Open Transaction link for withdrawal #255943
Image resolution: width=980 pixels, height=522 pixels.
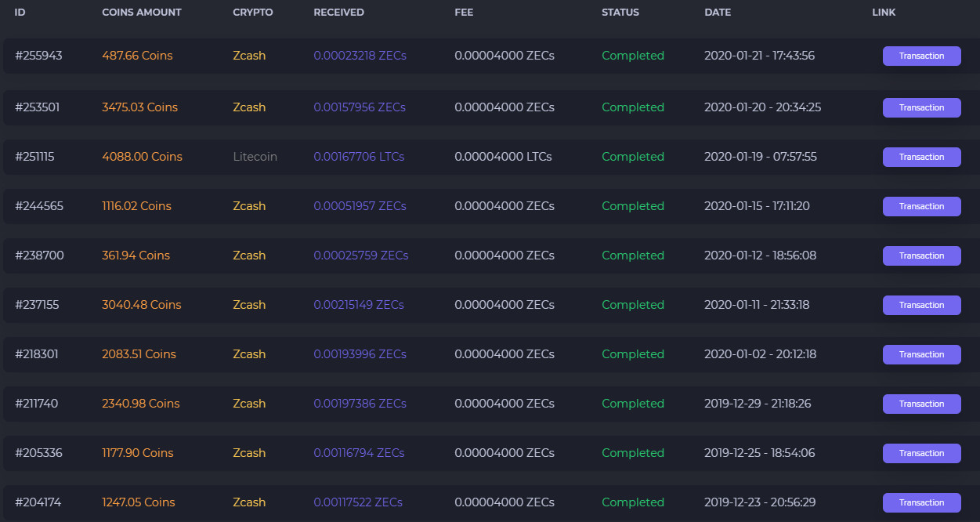(x=921, y=56)
